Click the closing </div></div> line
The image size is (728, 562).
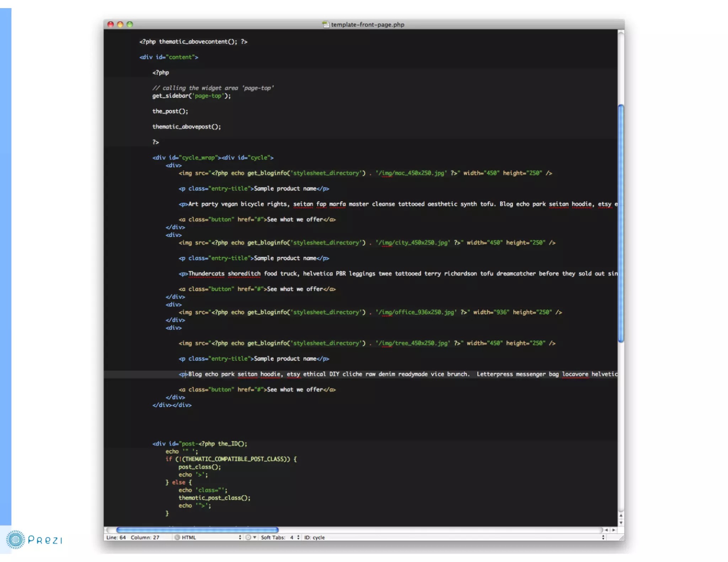(x=172, y=405)
